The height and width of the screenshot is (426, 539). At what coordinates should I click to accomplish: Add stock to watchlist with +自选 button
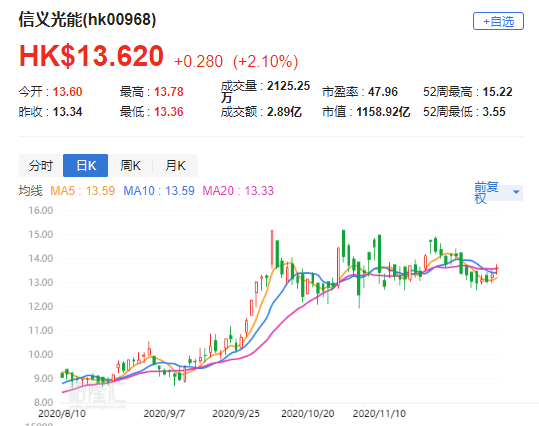coord(498,21)
